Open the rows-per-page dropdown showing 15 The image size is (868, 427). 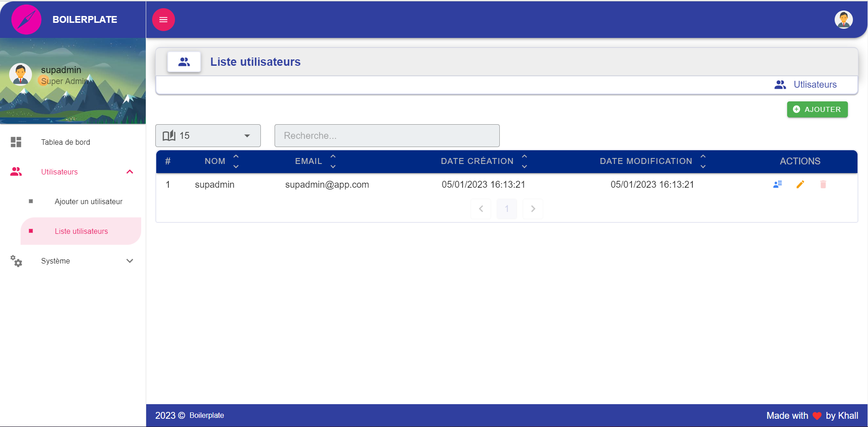pos(208,136)
